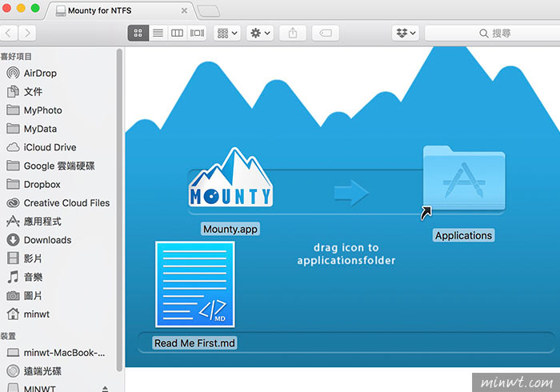The width and height of the screenshot is (560, 392).
Task: Switch to icon view
Action: 138,34
